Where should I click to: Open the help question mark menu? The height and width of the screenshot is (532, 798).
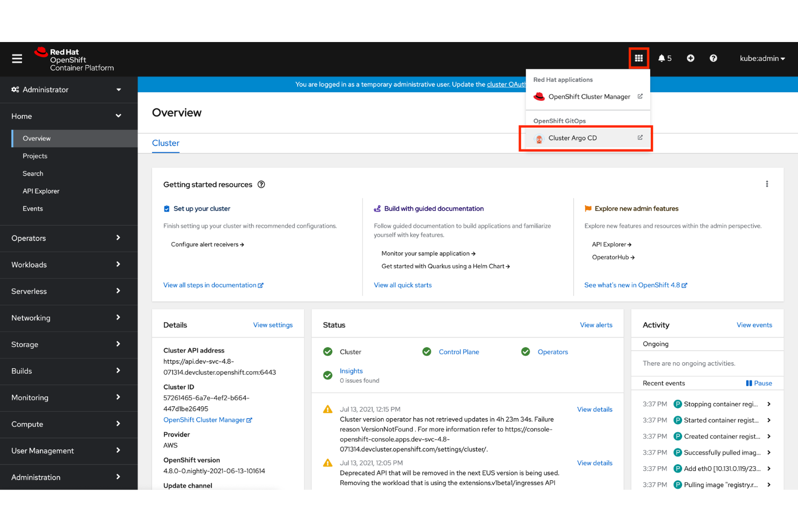pos(713,58)
